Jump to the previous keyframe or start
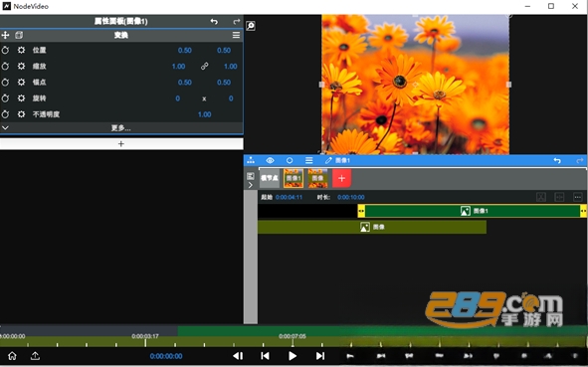 265,356
